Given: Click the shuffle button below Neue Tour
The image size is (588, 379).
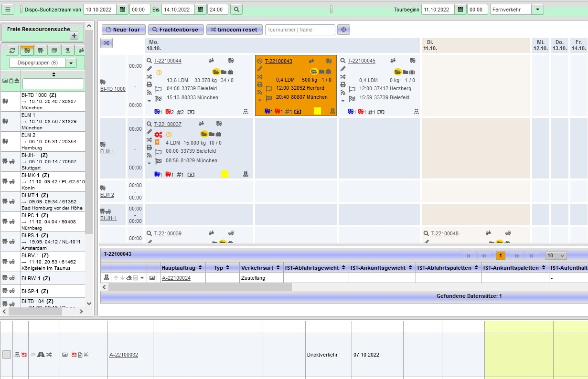Looking at the screenshot, I should (x=106, y=43).
